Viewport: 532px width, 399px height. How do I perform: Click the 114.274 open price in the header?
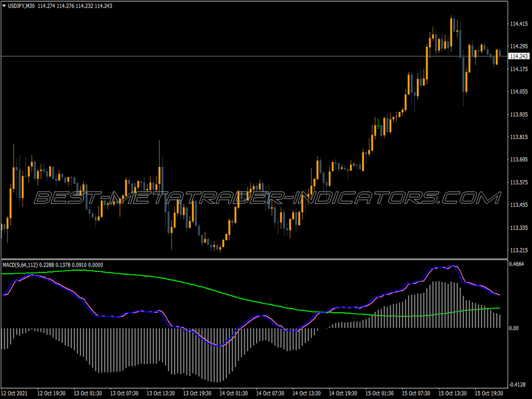pyautogui.click(x=46, y=5)
